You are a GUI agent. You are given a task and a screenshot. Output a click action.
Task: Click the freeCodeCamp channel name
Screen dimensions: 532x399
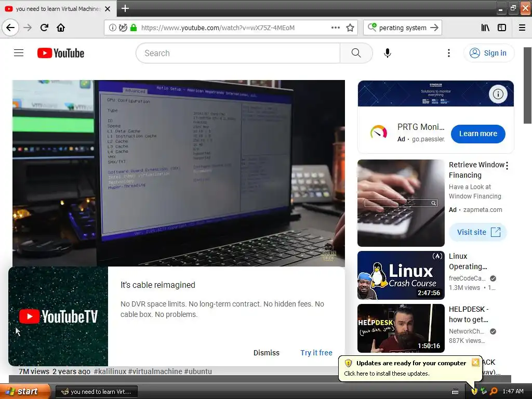467,278
